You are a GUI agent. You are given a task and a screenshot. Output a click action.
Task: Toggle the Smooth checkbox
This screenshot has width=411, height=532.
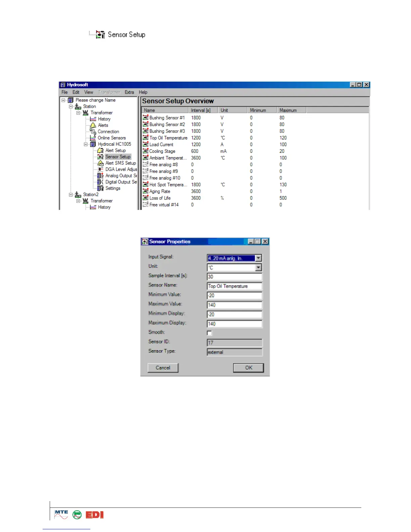click(x=210, y=333)
